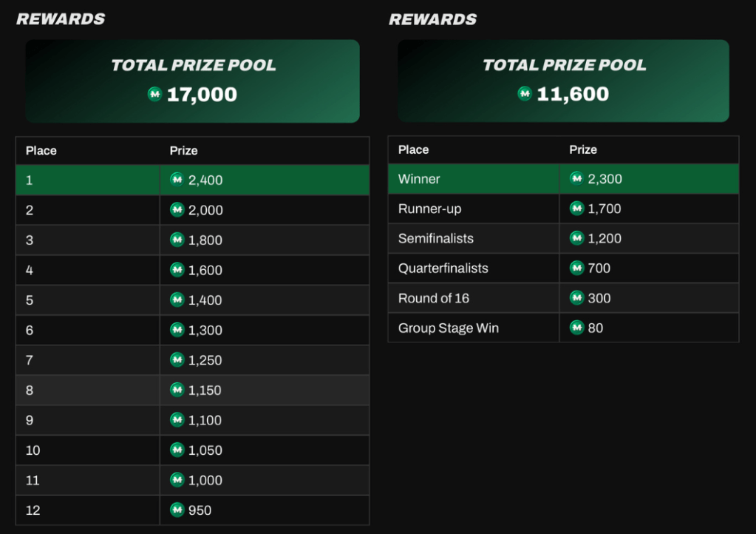Screen dimensions: 756x534
Task: Click the Group Stage Win label
Action: [x=448, y=328]
